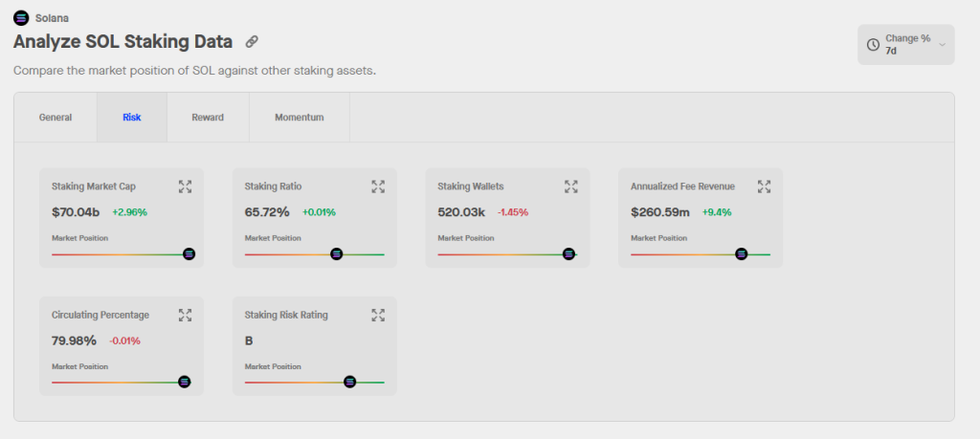Click the Compare the market position description text

[194, 71]
